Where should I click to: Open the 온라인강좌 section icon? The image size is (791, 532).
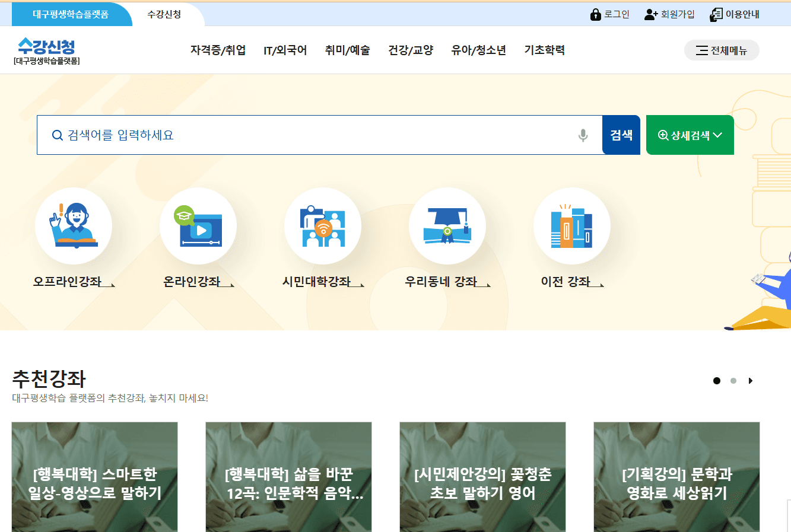198,225
